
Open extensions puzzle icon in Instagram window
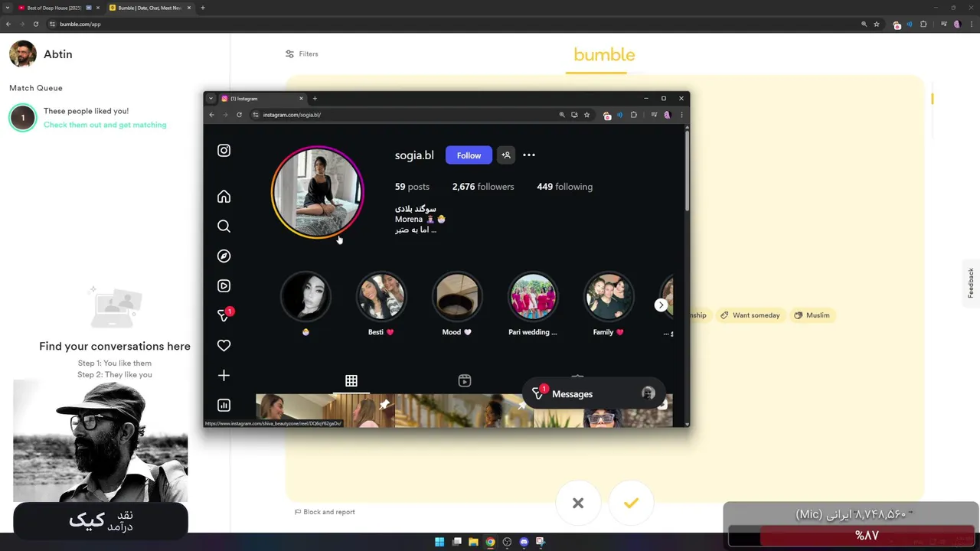point(633,115)
